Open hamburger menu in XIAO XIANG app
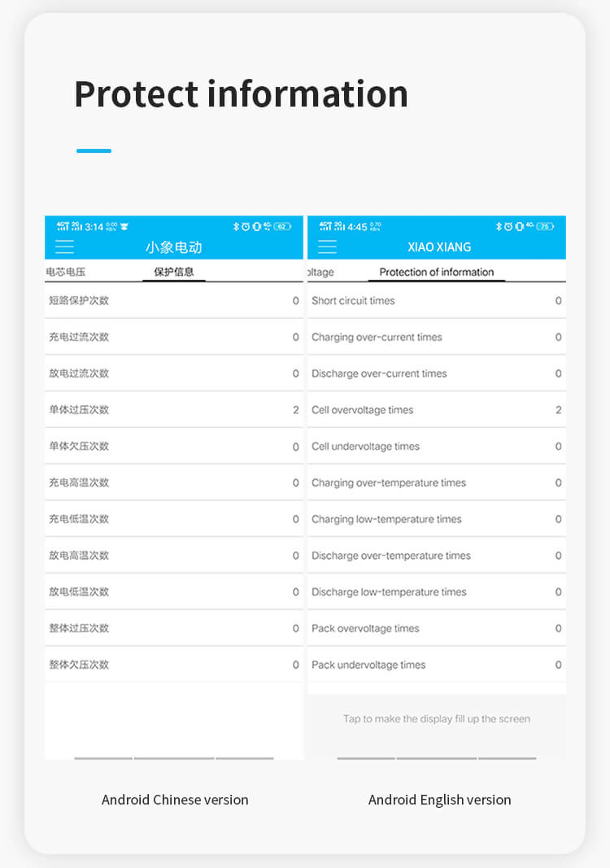 [x=327, y=247]
